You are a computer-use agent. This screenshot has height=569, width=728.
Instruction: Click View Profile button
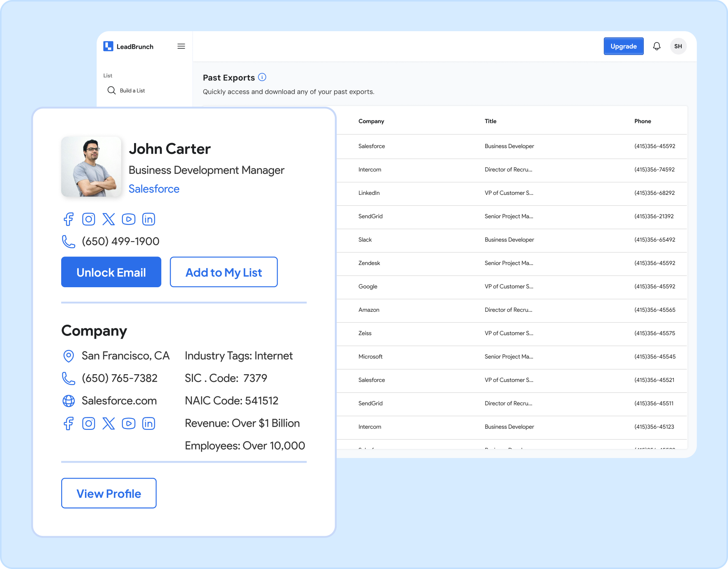(x=109, y=493)
